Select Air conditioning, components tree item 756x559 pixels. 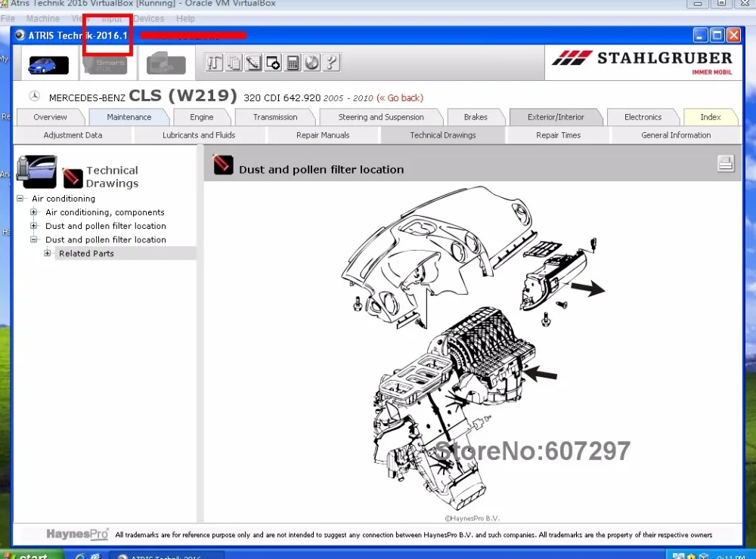104,212
